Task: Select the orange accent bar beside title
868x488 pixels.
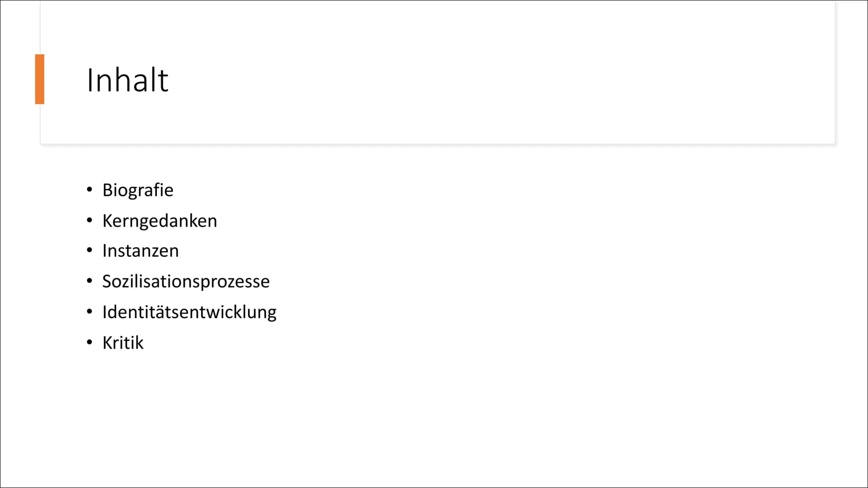Action: click(x=40, y=79)
